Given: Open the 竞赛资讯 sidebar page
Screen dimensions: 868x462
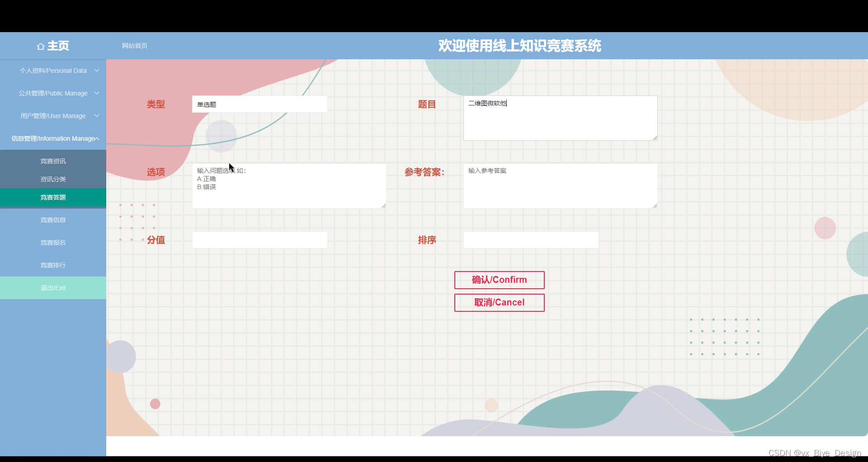Looking at the screenshot, I should point(53,161).
